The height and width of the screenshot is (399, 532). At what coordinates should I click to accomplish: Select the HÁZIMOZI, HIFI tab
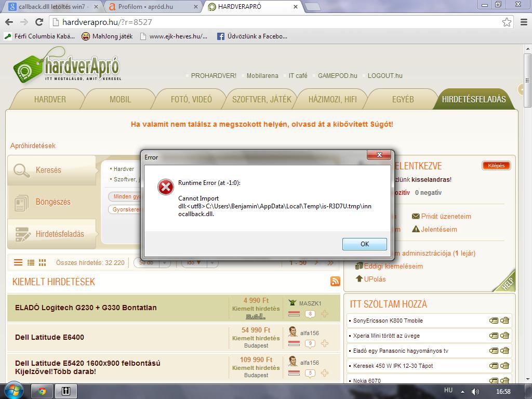point(332,99)
